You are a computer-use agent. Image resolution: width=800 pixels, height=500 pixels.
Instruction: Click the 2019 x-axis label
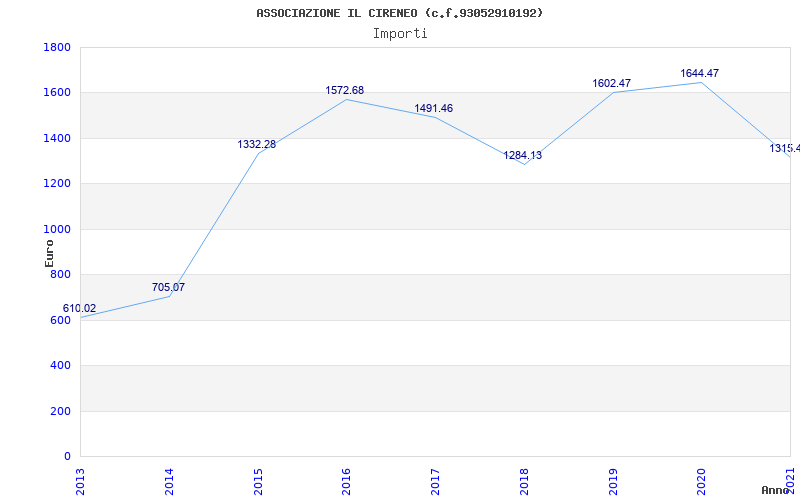pos(612,482)
